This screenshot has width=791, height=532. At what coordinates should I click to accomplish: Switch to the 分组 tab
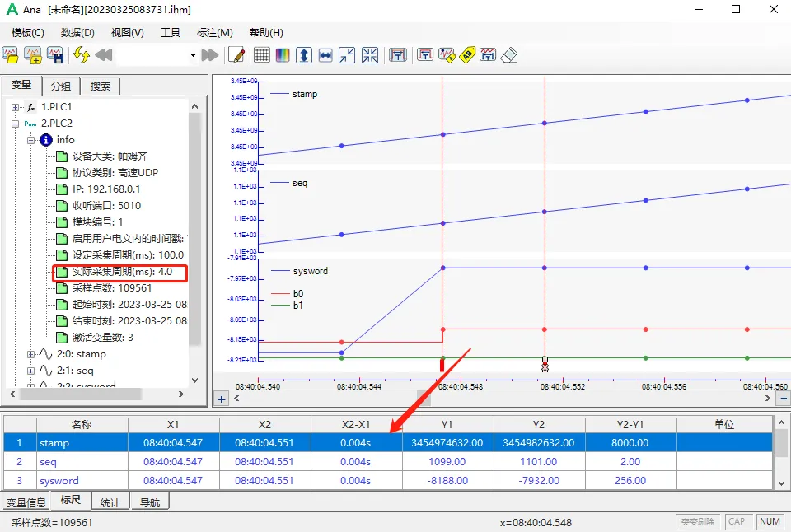pos(61,86)
